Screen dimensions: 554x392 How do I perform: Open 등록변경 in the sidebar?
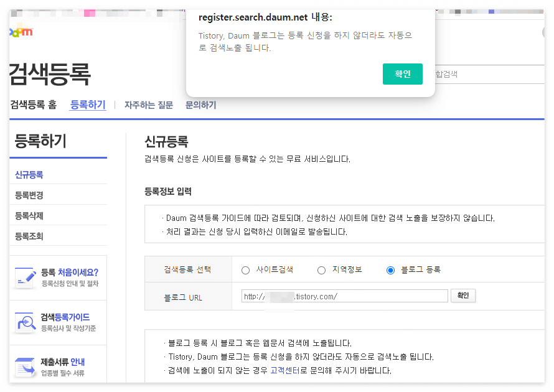pyautogui.click(x=29, y=194)
